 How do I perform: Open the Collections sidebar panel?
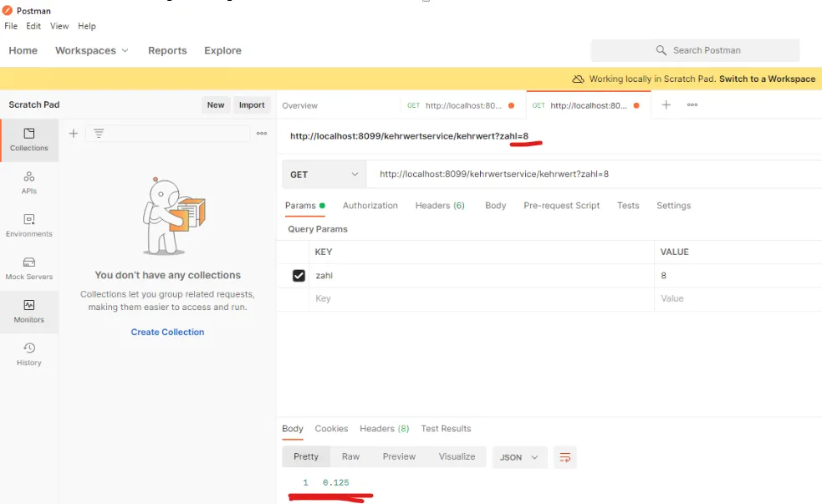coord(28,140)
